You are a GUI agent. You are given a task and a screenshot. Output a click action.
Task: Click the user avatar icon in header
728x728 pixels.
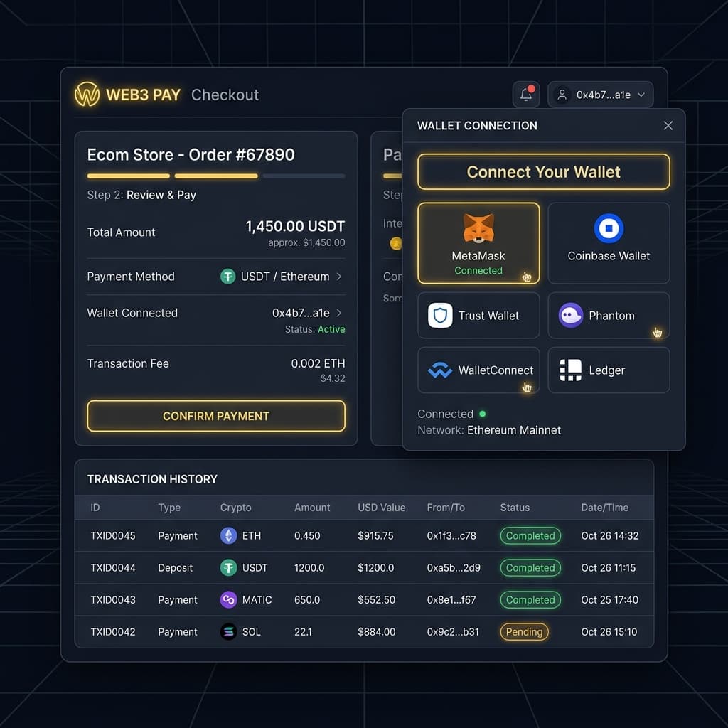pos(562,95)
